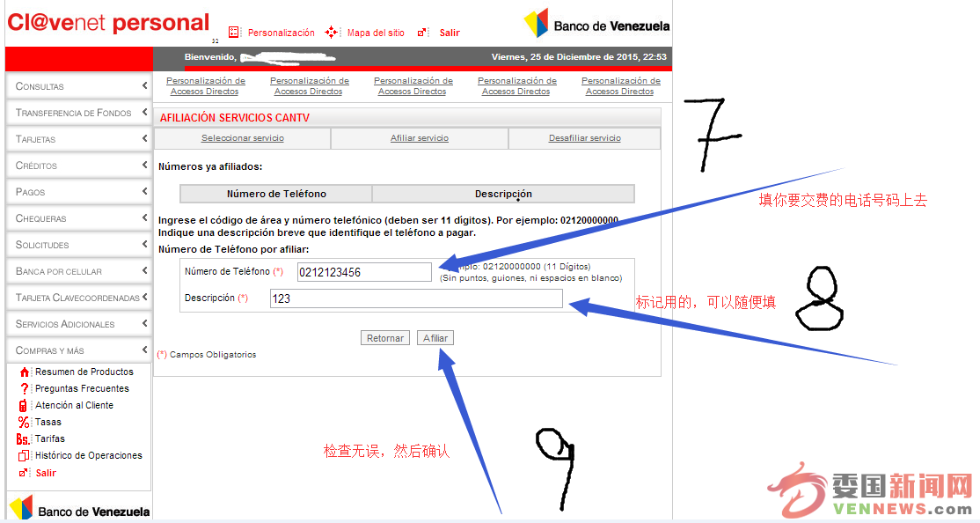The width and height of the screenshot is (980, 523).
Task: Click the Atención al Cliente phone icon
Action: (x=23, y=405)
